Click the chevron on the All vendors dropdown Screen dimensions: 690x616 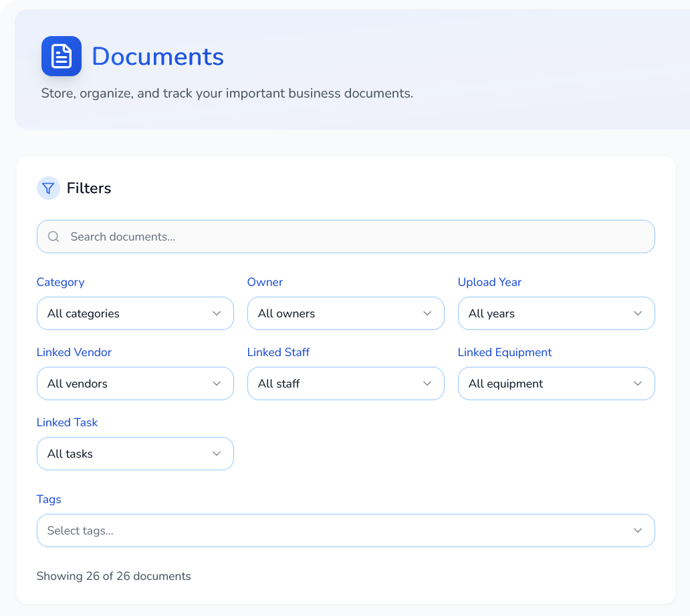216,383
